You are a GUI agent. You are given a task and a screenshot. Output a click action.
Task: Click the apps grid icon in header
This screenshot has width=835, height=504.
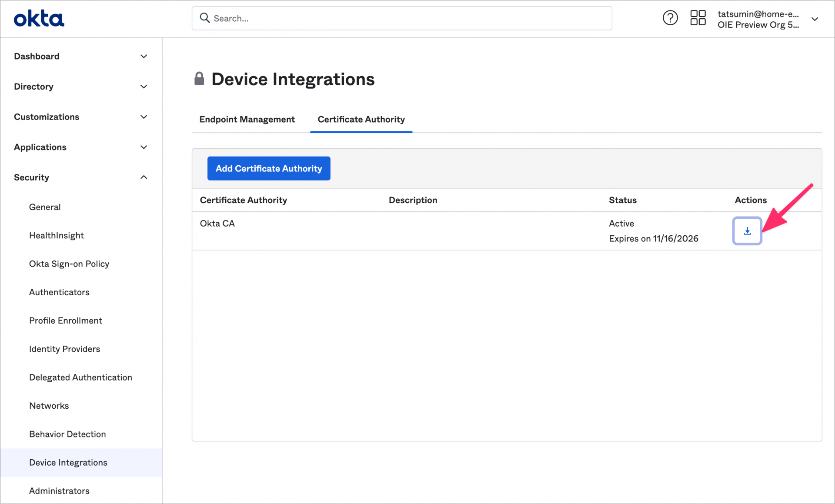(698, 17)
